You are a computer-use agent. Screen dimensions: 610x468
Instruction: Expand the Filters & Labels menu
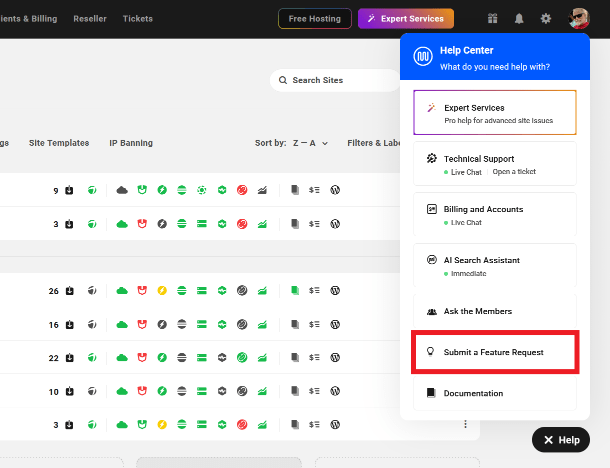(x=374, y=143)
